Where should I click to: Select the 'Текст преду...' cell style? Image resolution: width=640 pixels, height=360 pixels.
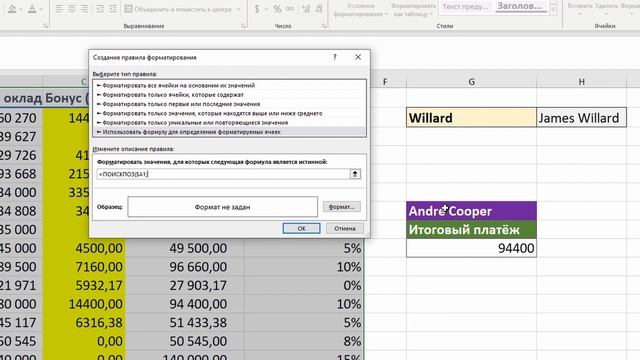[x=465, y=7]
